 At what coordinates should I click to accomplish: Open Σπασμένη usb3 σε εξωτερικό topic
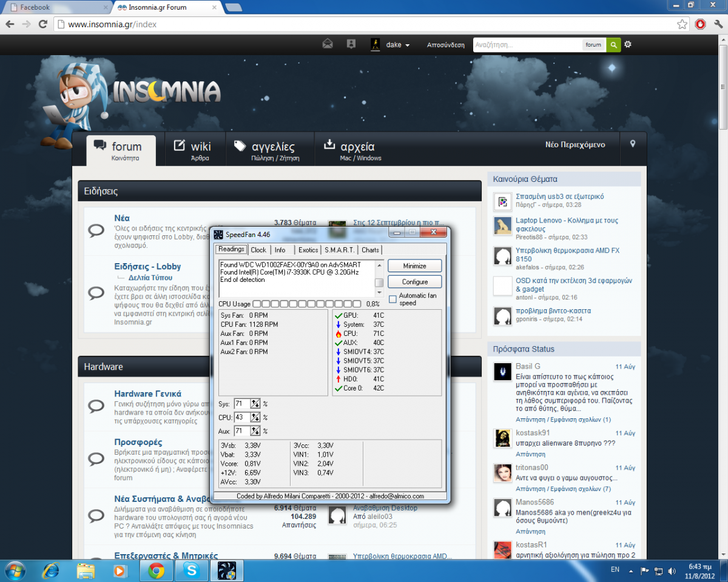[x=559, y=196]
